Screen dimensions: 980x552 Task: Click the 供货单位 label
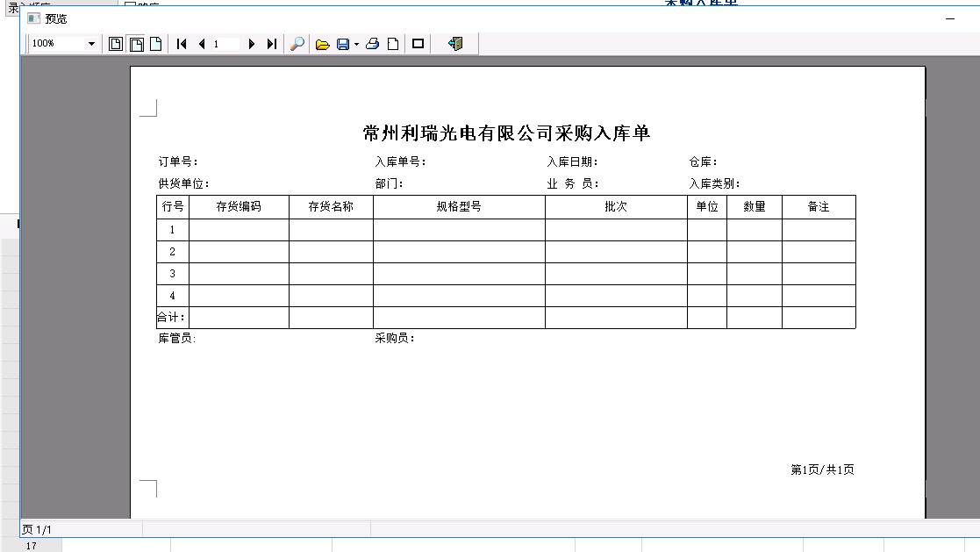(x=183, y=183)
